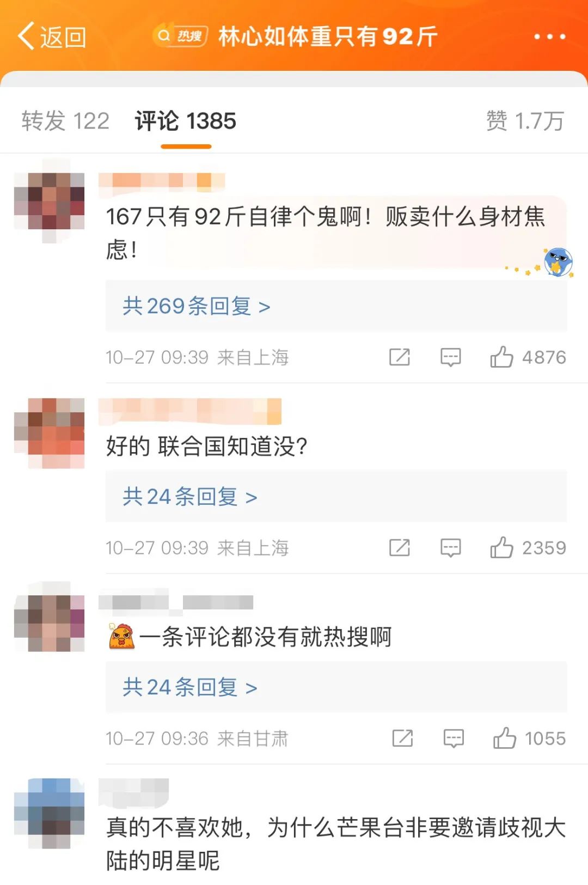Viewport: 588px width, 885px height.
Task: Reply to the 一条评论都没有就热搜啊 comment
Action: tap(454, 738)
